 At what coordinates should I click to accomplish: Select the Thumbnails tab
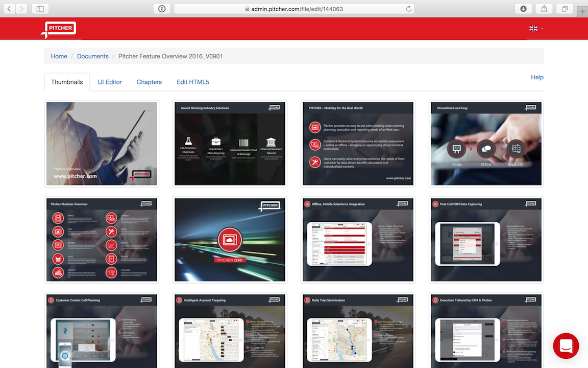(67, 82)
